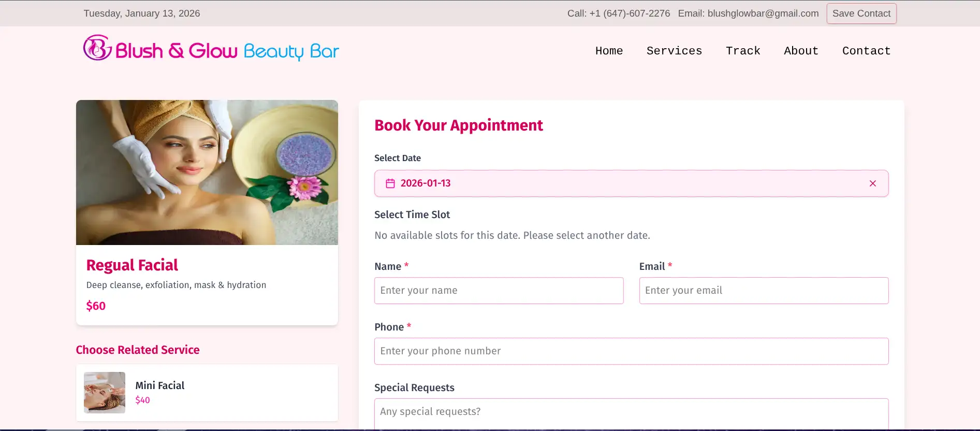Screen dimensions: 980x431
Task: Click the Regual Facial service photo
Action: pos(207,173)
